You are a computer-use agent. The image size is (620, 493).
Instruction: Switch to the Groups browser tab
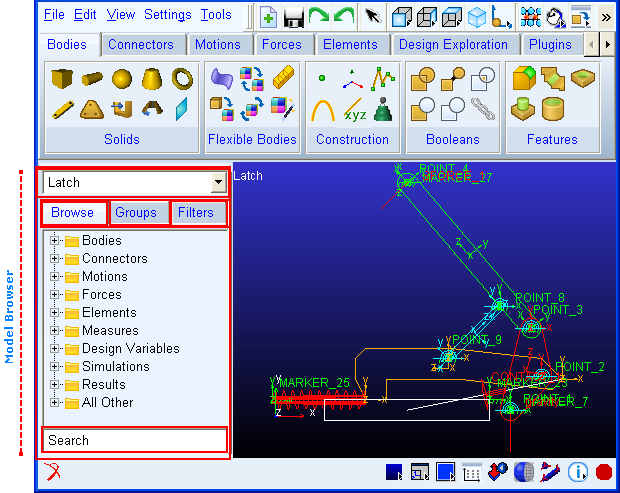tap(136, 213)
